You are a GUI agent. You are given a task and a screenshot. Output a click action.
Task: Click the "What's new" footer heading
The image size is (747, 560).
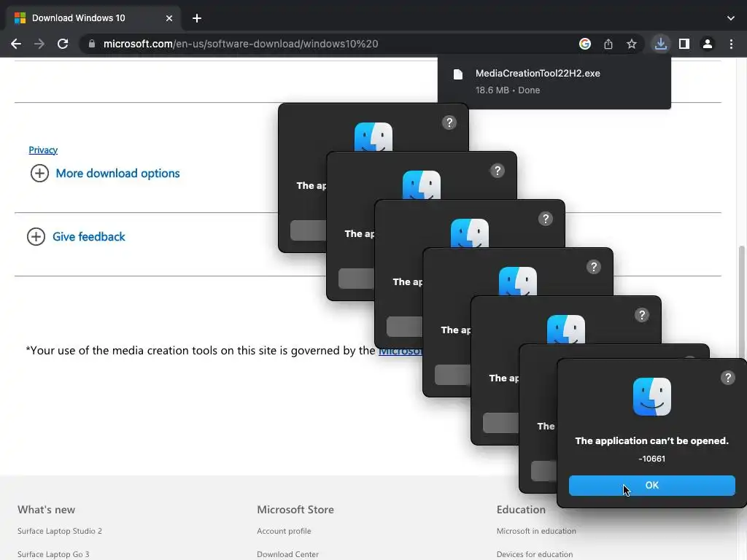click(46, 510)
